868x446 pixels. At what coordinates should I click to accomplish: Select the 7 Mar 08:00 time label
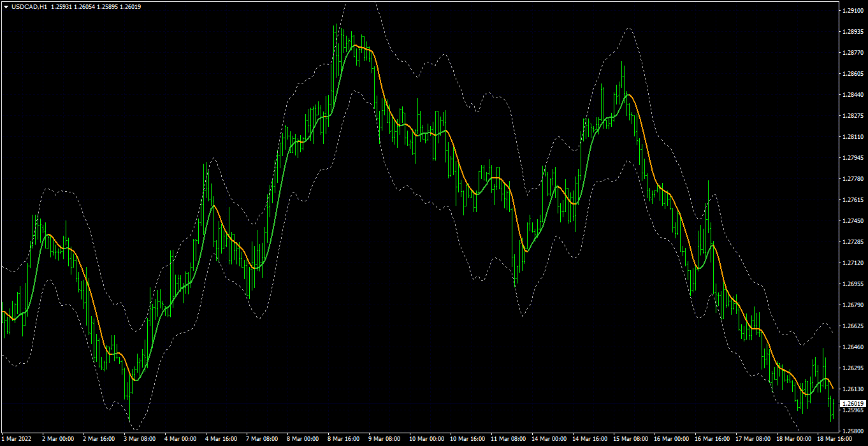pyautogui.click(x=262, y=439)
